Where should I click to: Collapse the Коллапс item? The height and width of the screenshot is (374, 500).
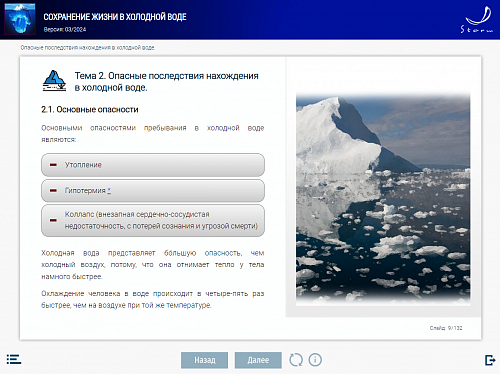click(153, 220)
